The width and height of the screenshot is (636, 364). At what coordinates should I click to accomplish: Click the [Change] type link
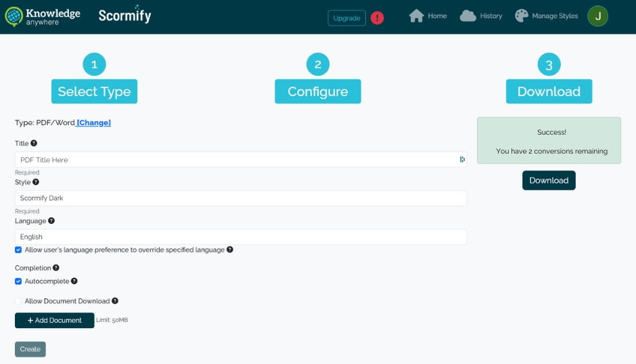tap(93, 122)
